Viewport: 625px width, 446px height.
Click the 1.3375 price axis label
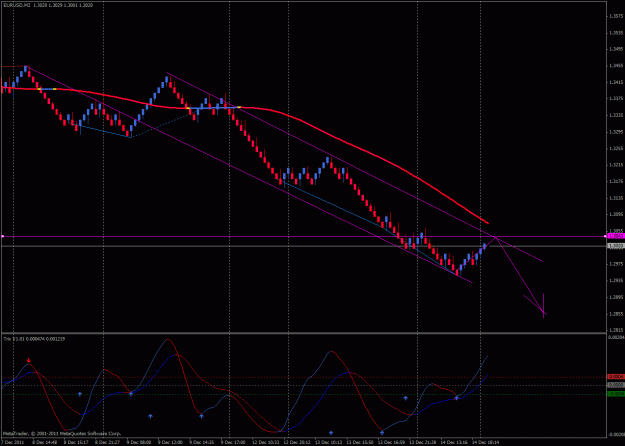point(616,98)
